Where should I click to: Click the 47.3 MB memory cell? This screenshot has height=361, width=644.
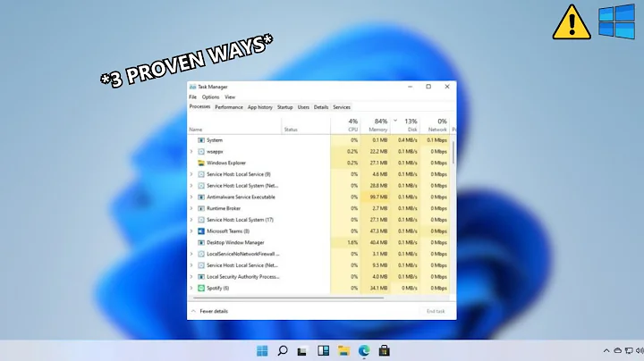(x=376, y=231)
